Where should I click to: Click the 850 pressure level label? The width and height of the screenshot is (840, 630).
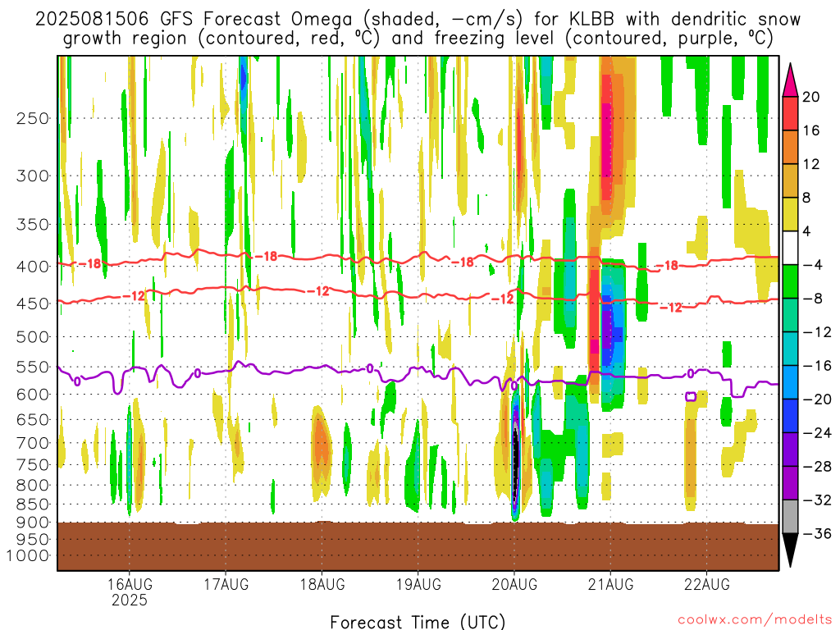pyautogui.click(x=33, y=504)
